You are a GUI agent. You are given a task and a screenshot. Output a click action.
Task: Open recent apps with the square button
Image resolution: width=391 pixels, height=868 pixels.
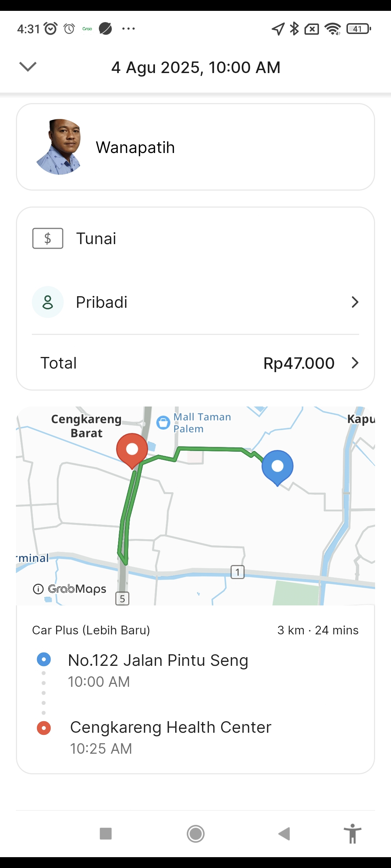tap(106, 834)
